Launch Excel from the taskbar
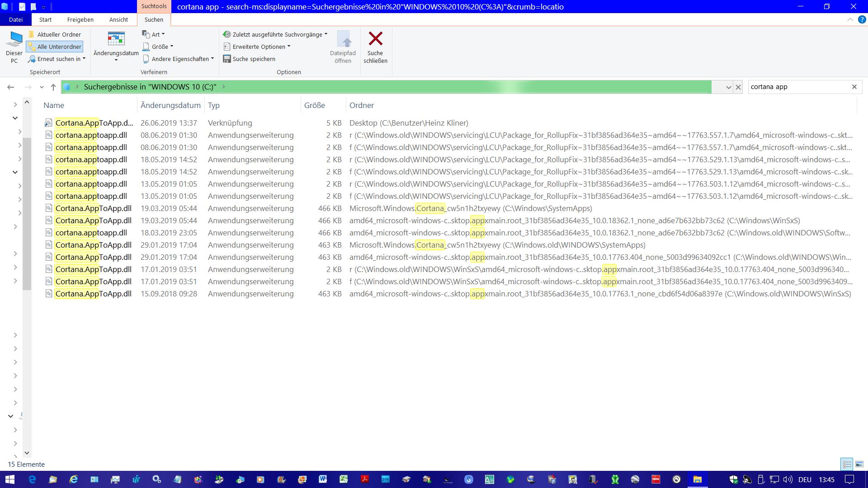This screenshot has height=488, width=868. (x=344, y=479)
